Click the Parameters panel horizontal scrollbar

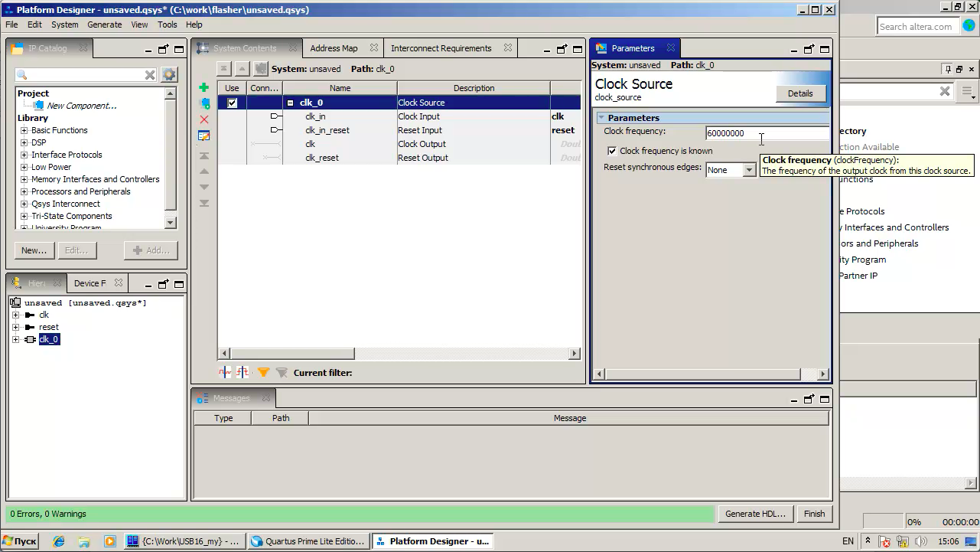click(704, 374)
